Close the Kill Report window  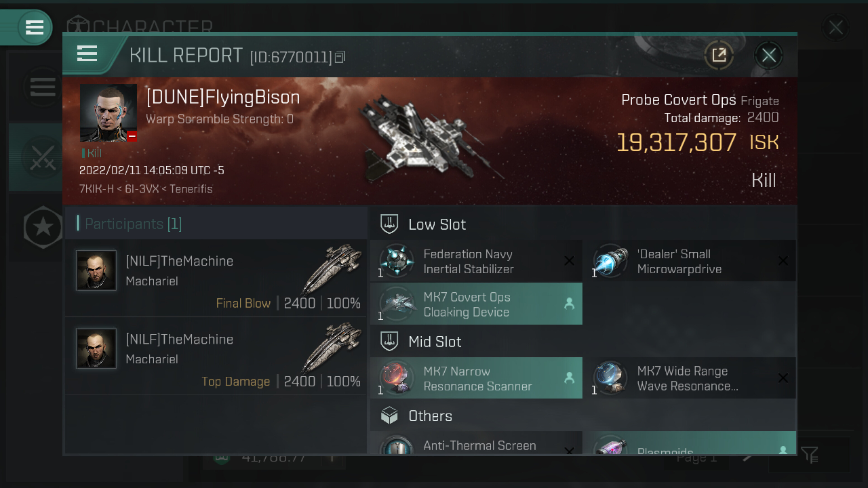coord(769,55)
